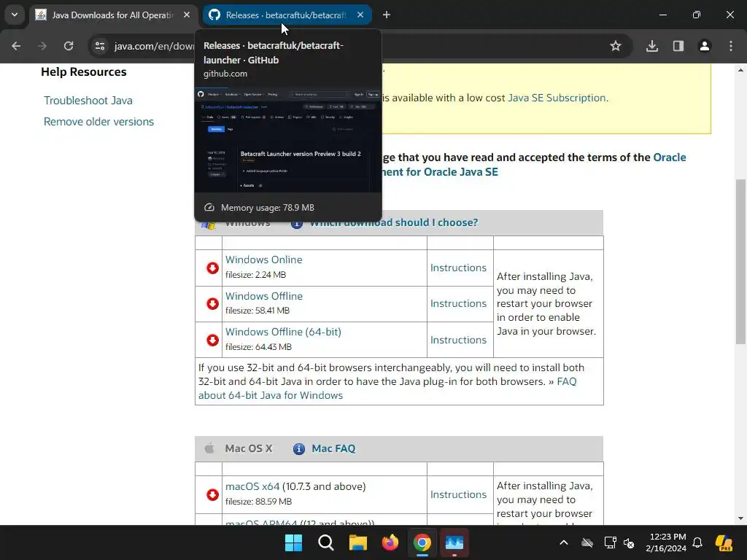Click scrollbar up arrow
747x560 pixels.
740,69
